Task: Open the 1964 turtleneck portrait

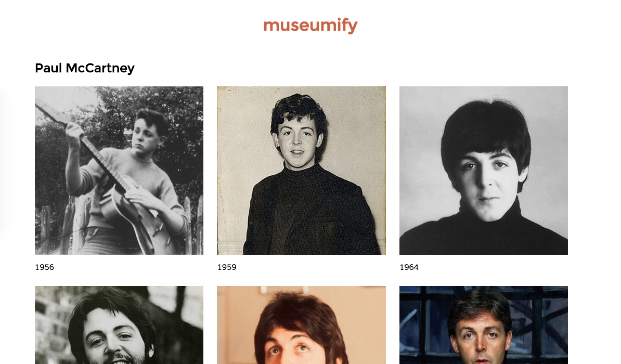Action: (x=484, y=171)
